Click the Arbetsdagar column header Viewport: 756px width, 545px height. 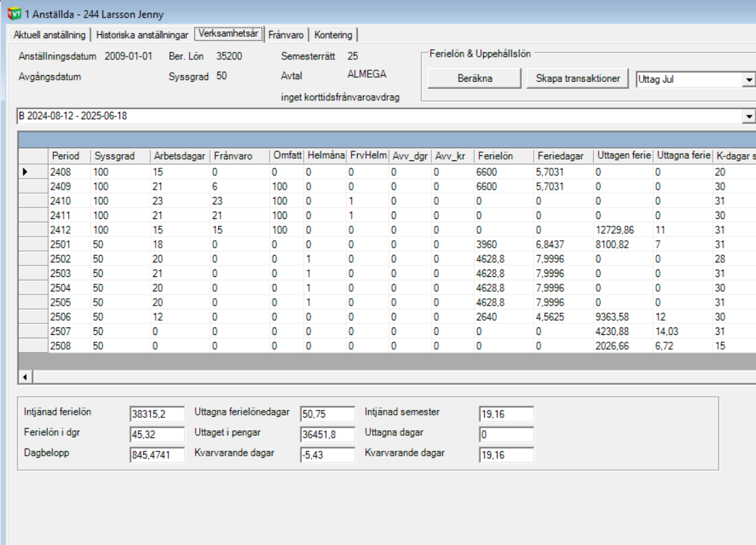180,156
